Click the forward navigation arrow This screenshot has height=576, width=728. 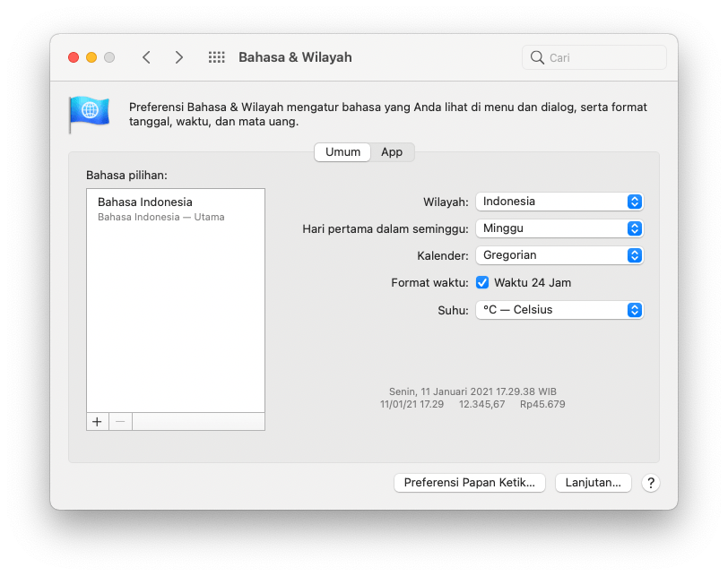pos(179,57)
